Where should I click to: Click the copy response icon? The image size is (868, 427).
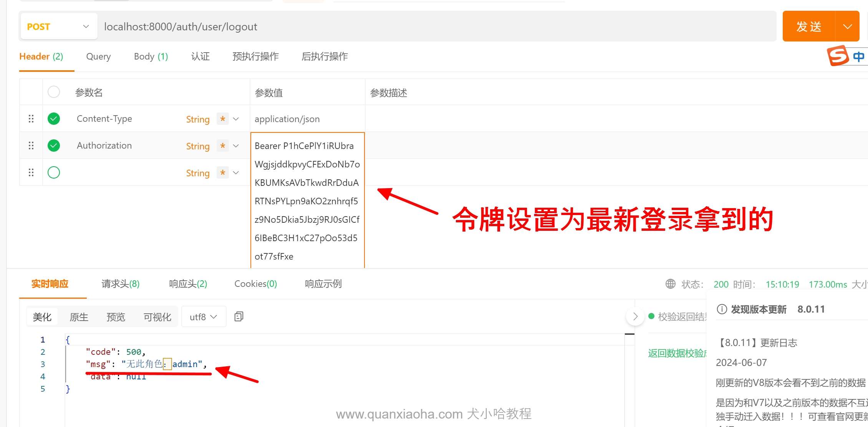pos(239,316)
